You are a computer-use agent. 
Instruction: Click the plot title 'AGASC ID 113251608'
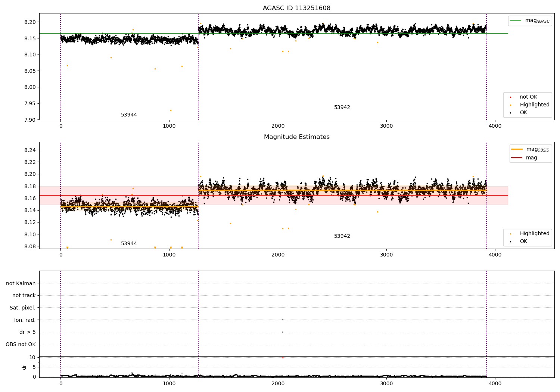click(296, 8)
